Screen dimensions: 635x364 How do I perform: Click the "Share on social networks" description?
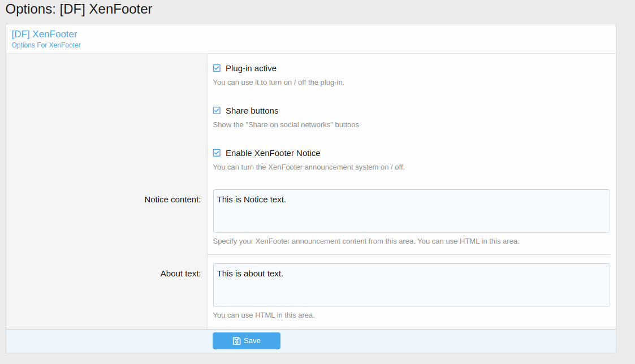point(286,125)
